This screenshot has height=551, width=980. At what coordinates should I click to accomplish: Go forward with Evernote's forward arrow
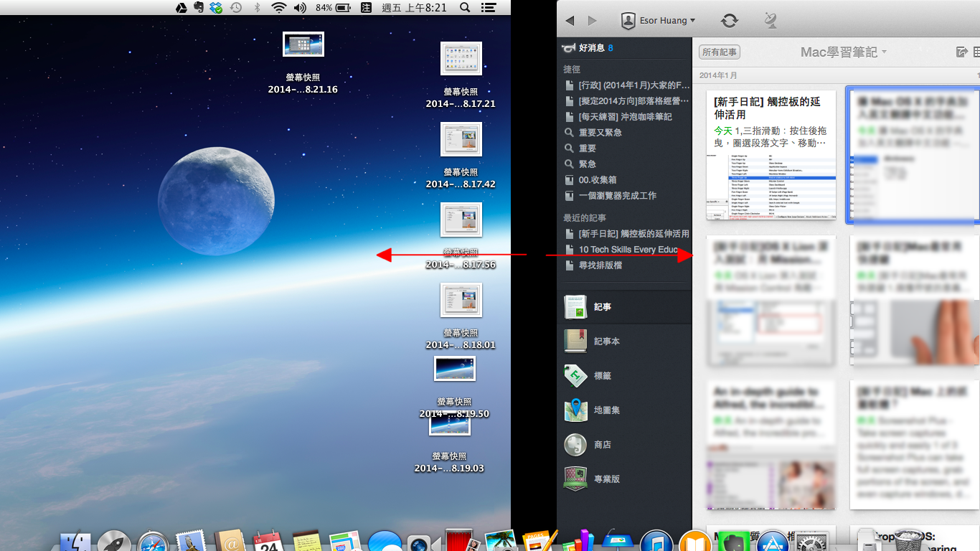click(592, 21)
